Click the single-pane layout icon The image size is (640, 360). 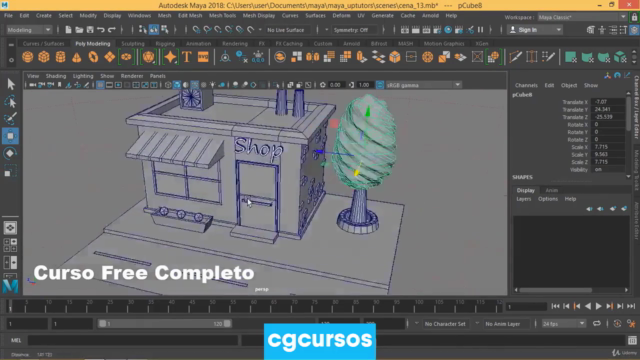coord(10,228)
